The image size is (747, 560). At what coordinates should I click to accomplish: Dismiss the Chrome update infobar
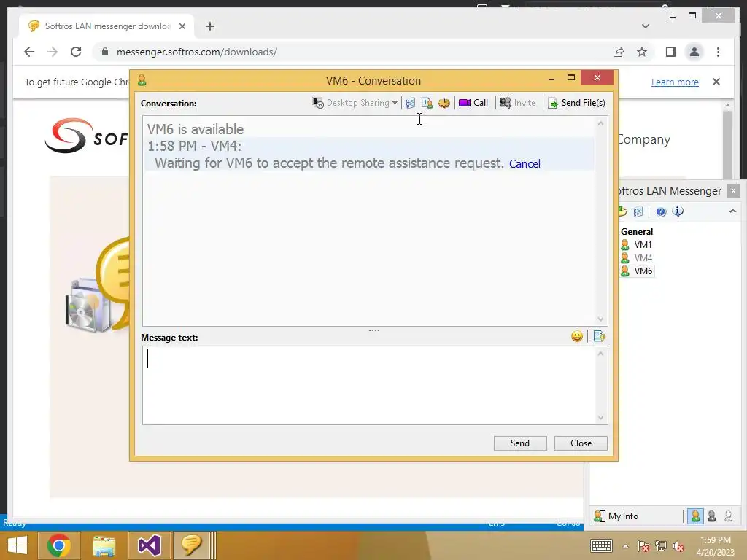pos(716,82)
